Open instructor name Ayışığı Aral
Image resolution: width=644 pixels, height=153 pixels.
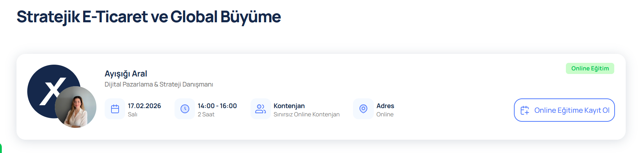(126, 74)
